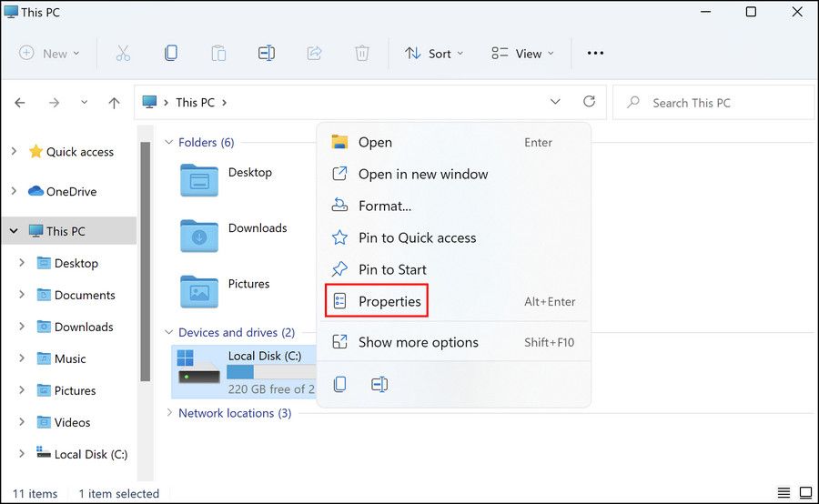Click This PC in the address breadcrumb
The width and height of the screenshot is (819, 504).
pos(195,103)
